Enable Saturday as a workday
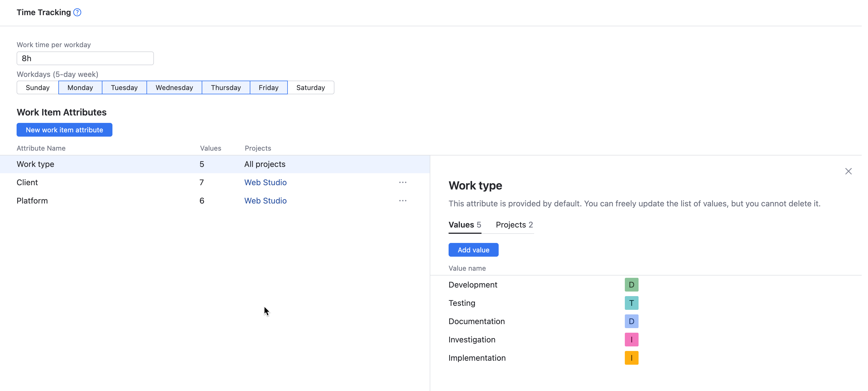 [310, 87]
